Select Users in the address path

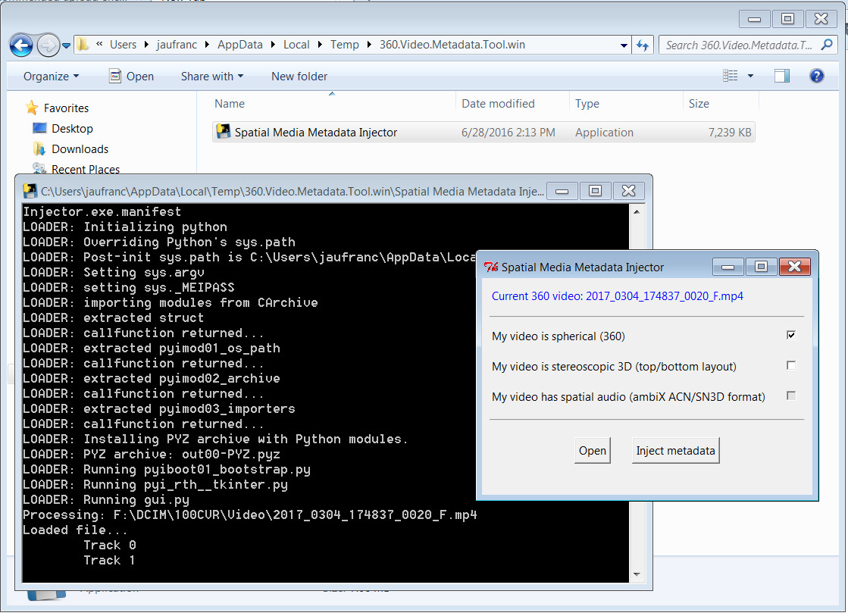[123, 45]
